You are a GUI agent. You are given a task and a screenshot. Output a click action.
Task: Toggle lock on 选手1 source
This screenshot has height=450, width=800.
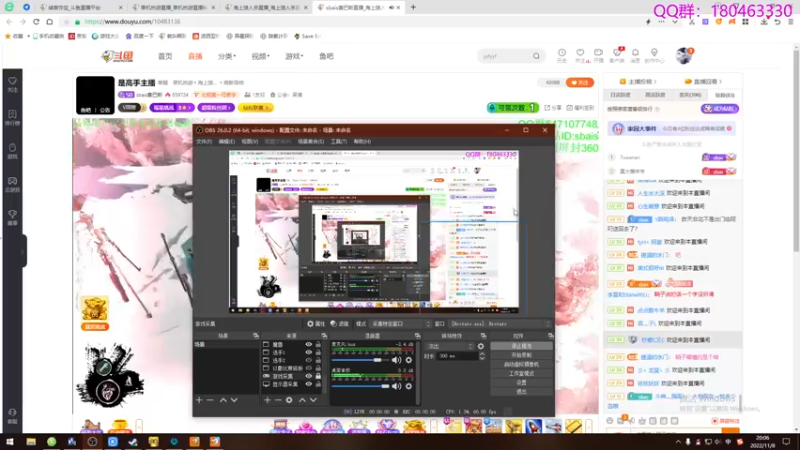pyautogui.click(x=318, y=353)
